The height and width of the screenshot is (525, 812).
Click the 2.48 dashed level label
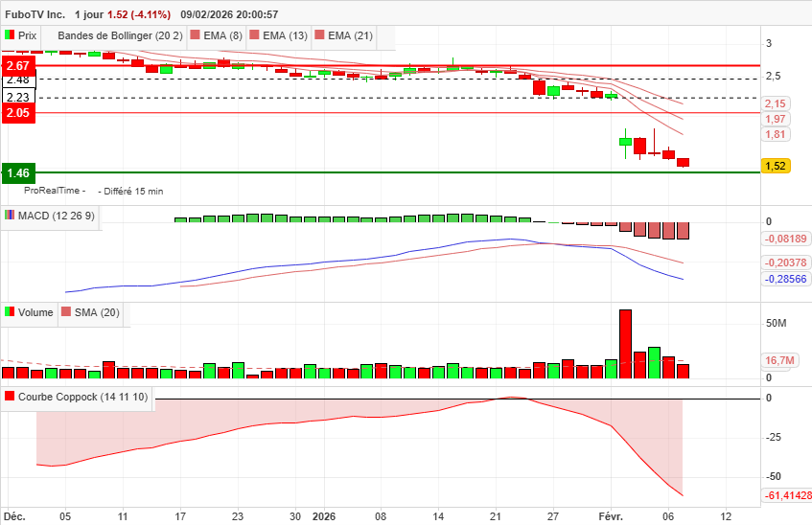tap(19, 80)
